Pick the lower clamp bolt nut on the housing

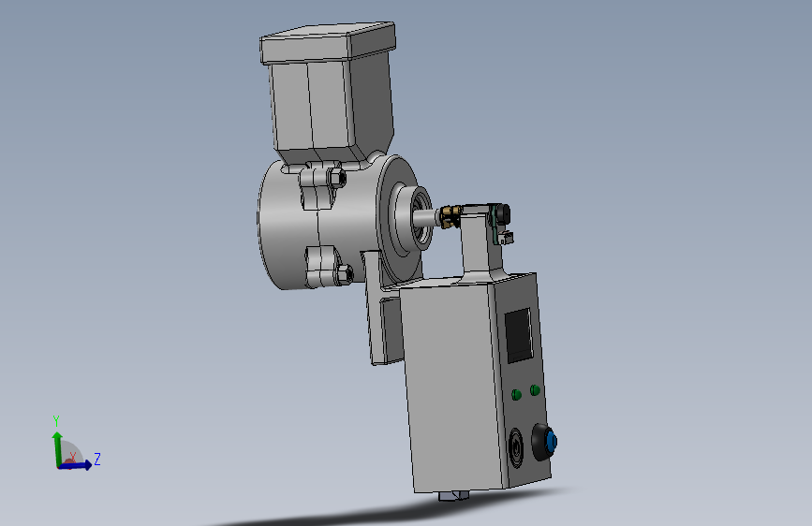(x=345, y=273)
